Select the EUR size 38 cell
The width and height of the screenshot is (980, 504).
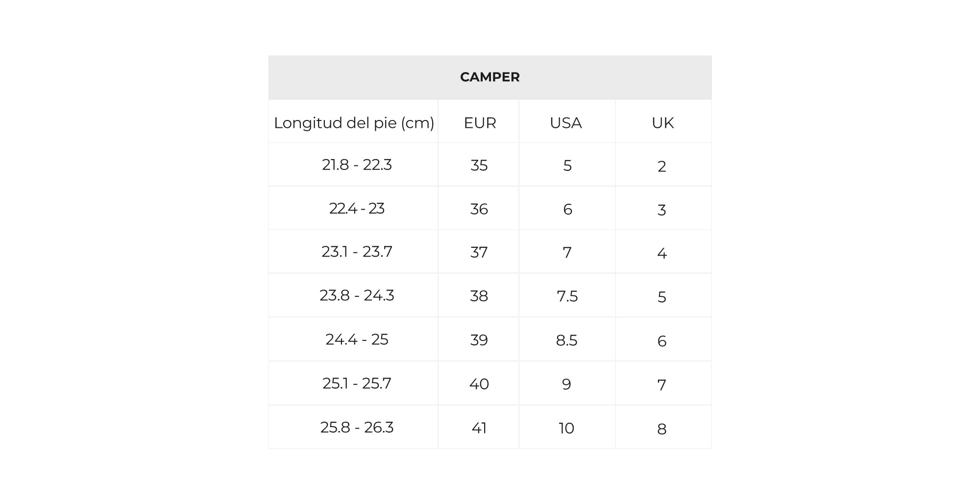click(479, 295)
